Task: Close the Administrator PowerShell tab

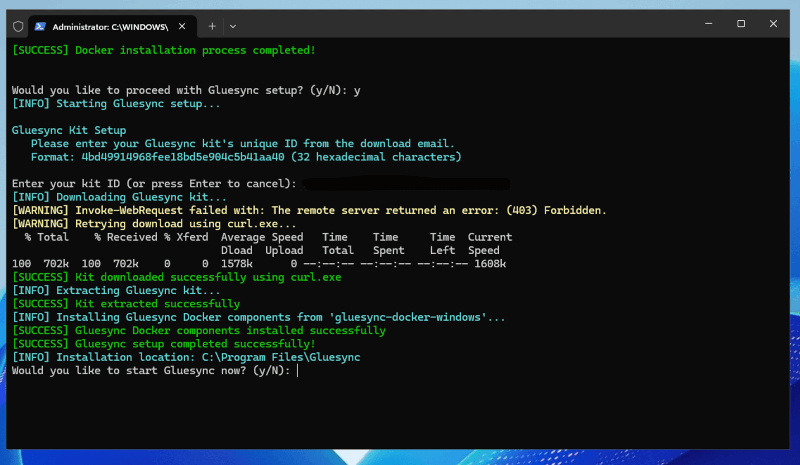Action: pyautogui.click(x=182, y=26)
